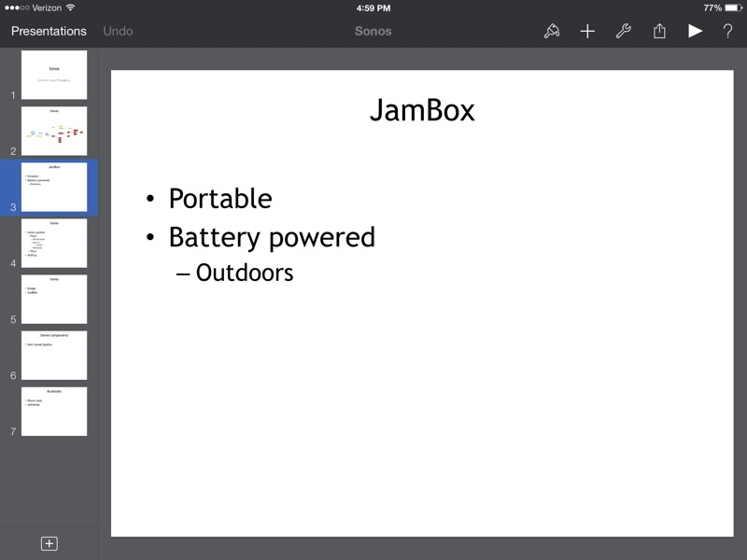Image resolution: width=747 pixels, height=560 pixels.
Task: Select the highlighted JamBox slide 3 thumbnail
Action: click(54, 187)
